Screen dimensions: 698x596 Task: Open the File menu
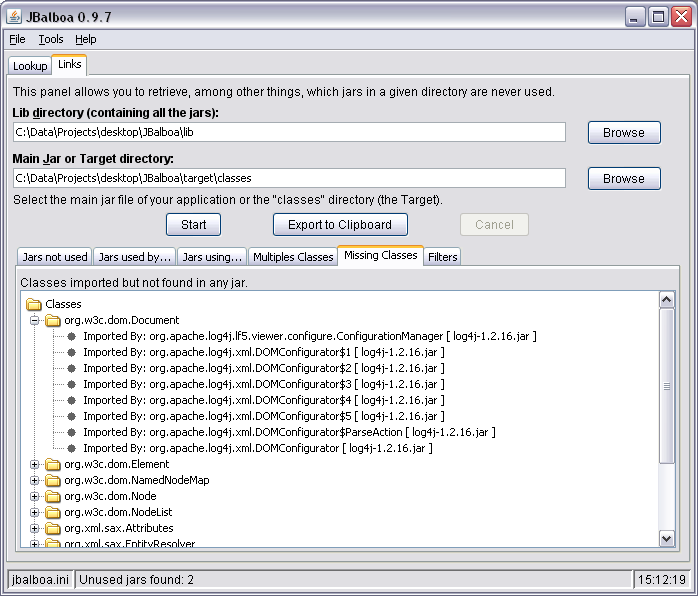[17, 40]
